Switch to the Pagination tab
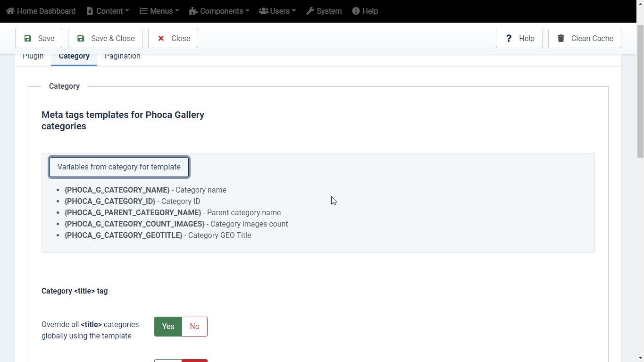The width and height of the screenshot is (644, 362). tap(123, 56)
